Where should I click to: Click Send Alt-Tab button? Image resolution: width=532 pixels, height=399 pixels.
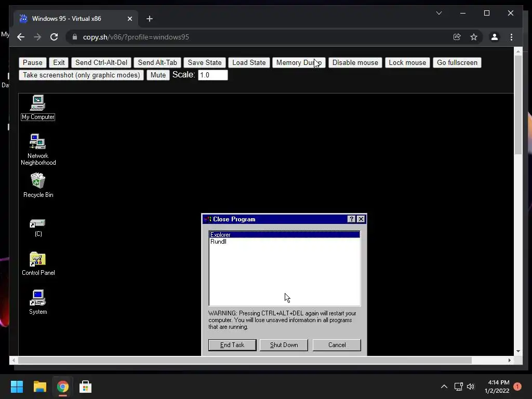pos(157,62)
